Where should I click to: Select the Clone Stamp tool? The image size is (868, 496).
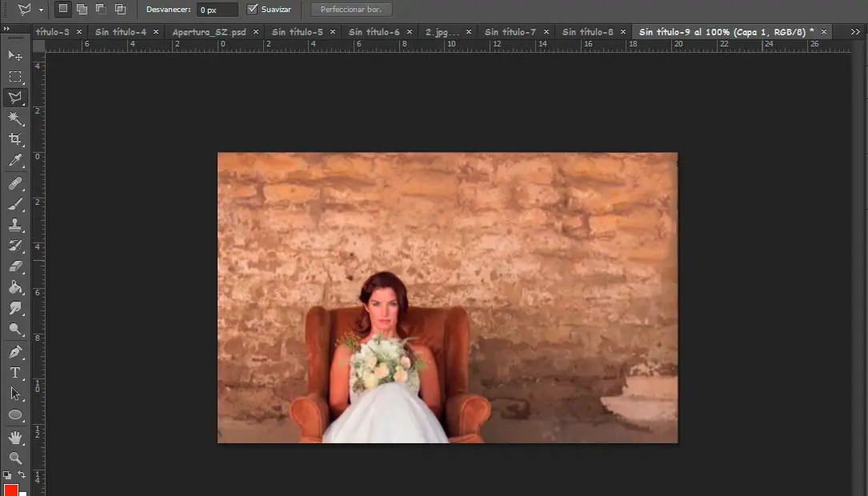[15, 225]
